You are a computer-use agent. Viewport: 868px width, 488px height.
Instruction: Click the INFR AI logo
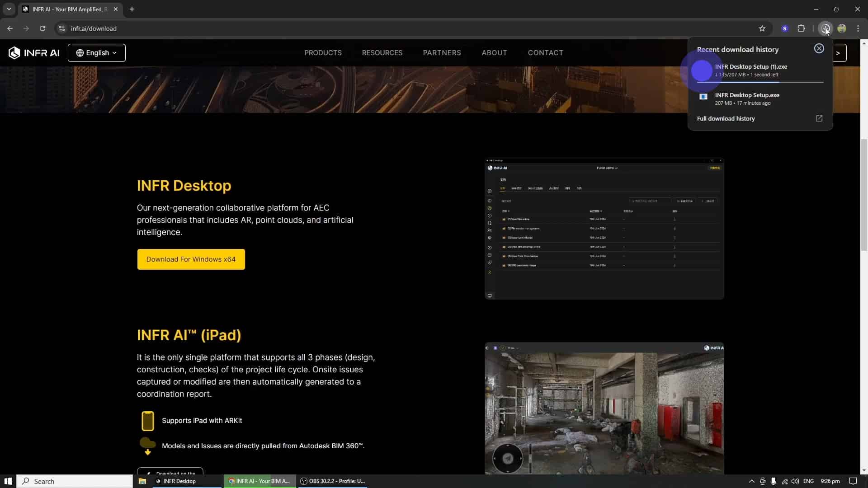[x=34, y=53]
